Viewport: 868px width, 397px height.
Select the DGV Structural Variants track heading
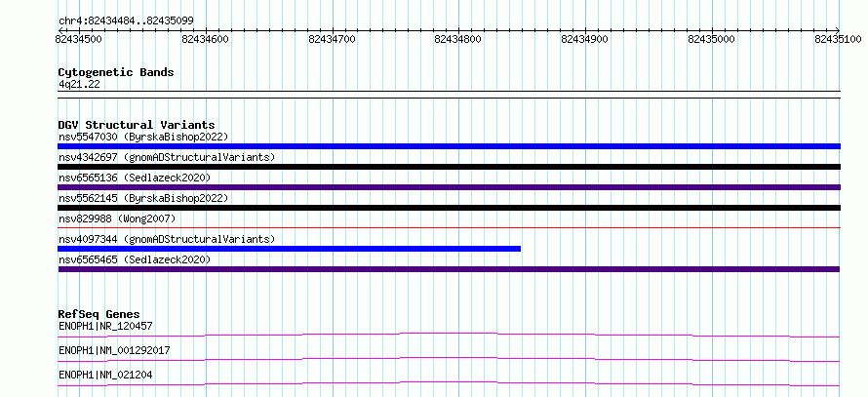[137, 125]
